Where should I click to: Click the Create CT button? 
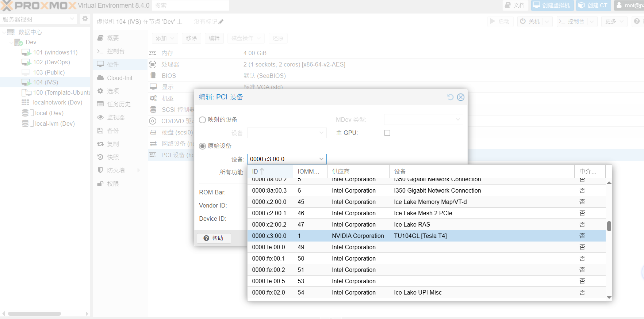click(x=594, y=5)
